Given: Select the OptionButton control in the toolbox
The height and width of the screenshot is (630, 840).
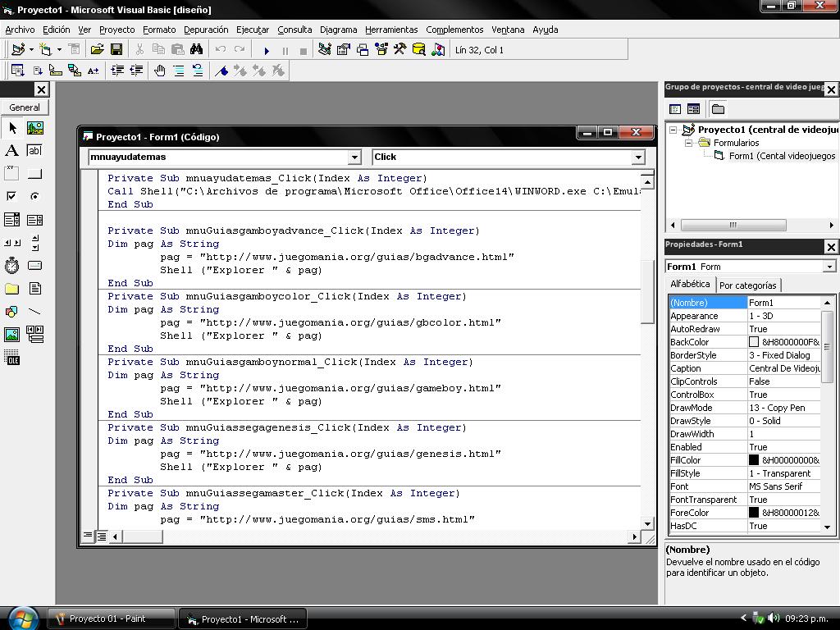Looking at the screenshot, I should 34,196.
